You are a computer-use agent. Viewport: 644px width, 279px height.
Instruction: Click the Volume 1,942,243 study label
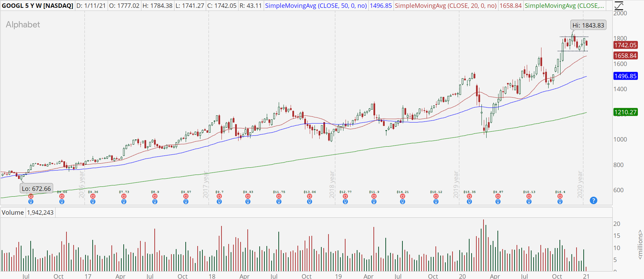(28, 213)
